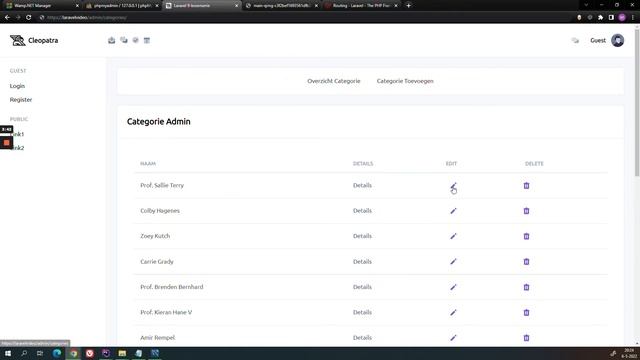Open the Guest user avatar menu

(618, 40)
